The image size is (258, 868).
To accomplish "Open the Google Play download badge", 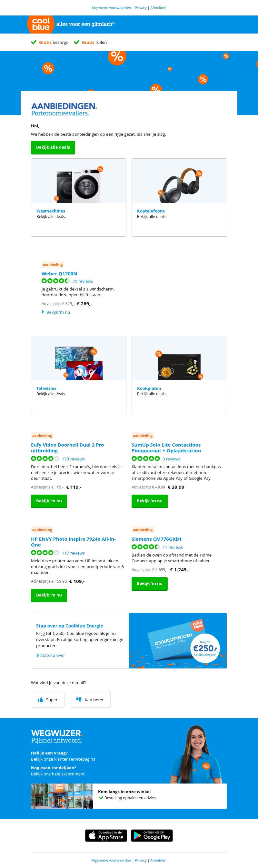I will tap(152, 835).
